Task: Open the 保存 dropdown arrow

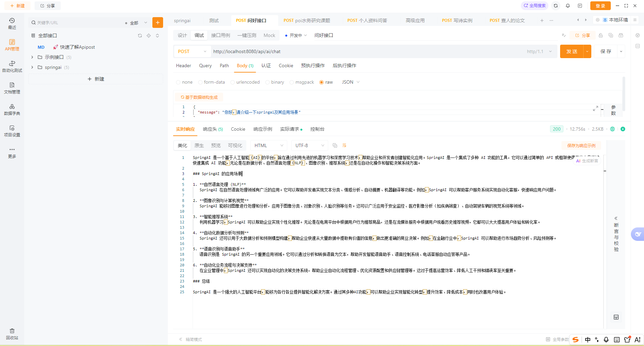Action: (x=621, y=51)
